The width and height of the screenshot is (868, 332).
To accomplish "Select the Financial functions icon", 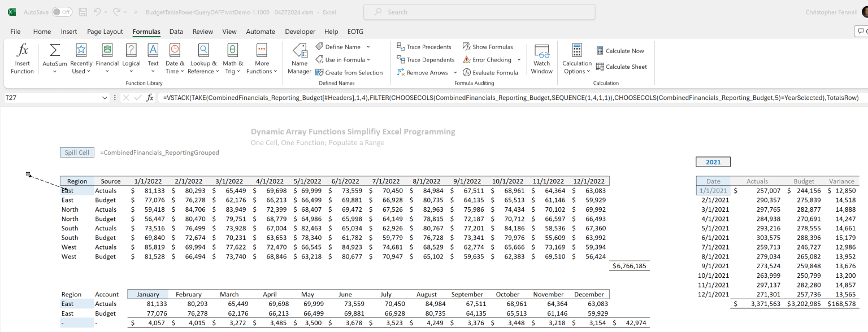I will [107, 58].
